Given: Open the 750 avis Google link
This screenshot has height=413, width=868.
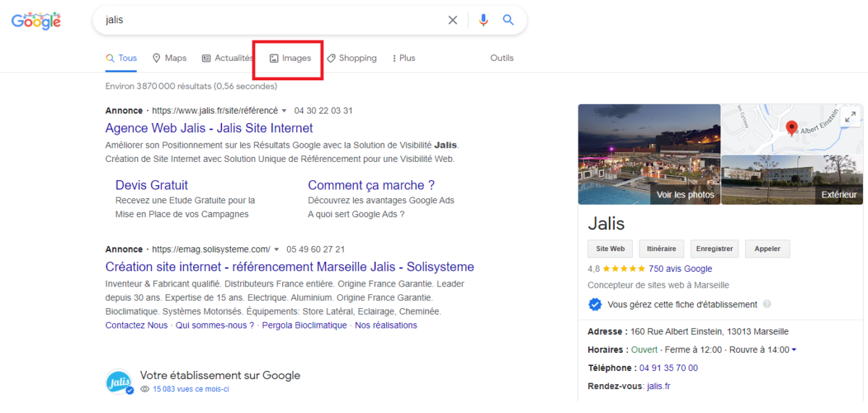Looking at the screenshot, I should (x=680, y=268).
